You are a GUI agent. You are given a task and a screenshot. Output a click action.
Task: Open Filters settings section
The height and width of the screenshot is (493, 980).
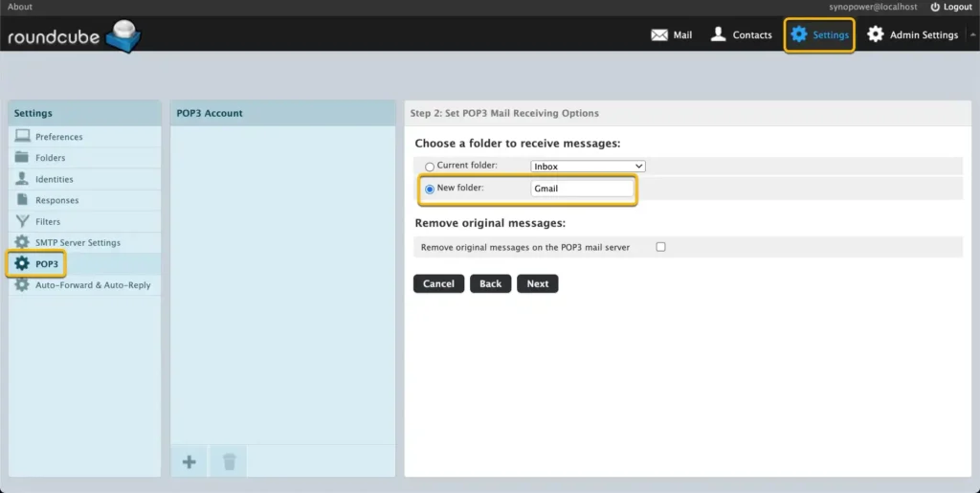(x=84, y=221)
